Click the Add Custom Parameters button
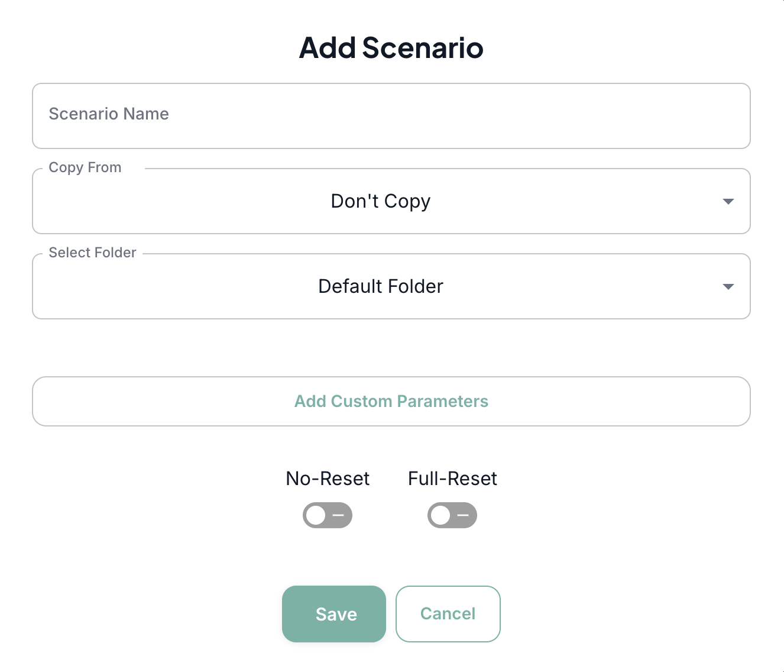This screenshot has width=784, height=672. coord(391,401)
